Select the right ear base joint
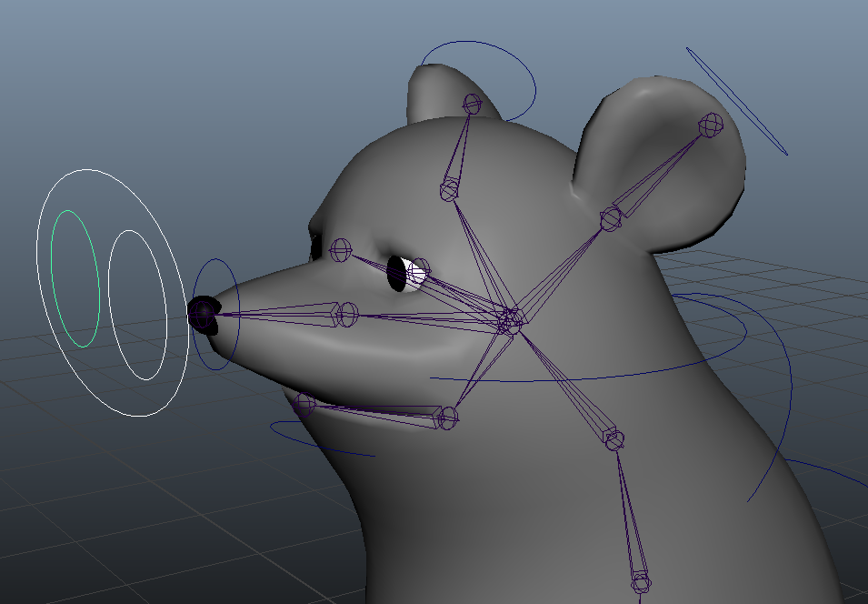The width and height of the screenshot is (868, 604). pos(611,218)
